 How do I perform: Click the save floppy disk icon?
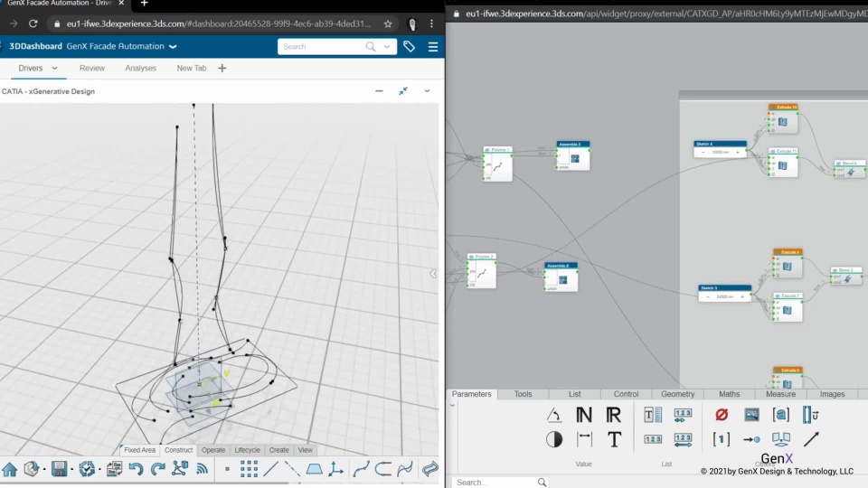click(59, 469)
